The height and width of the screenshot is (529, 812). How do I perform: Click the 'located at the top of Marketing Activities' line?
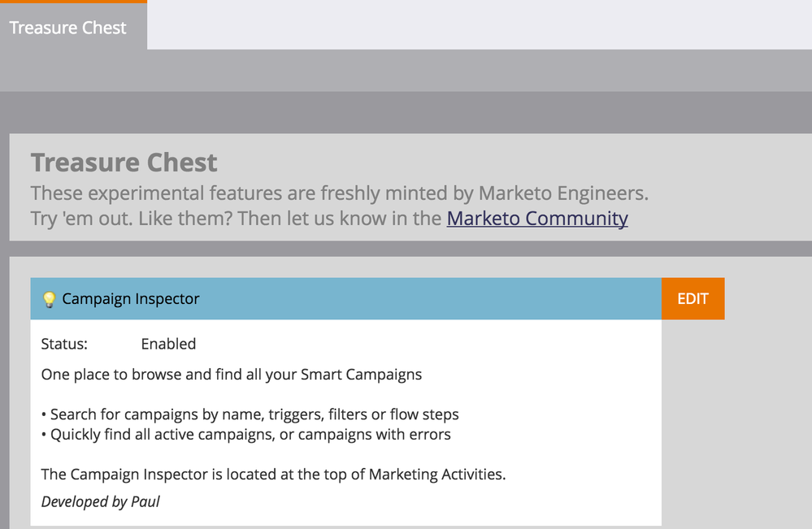[273, 474]
